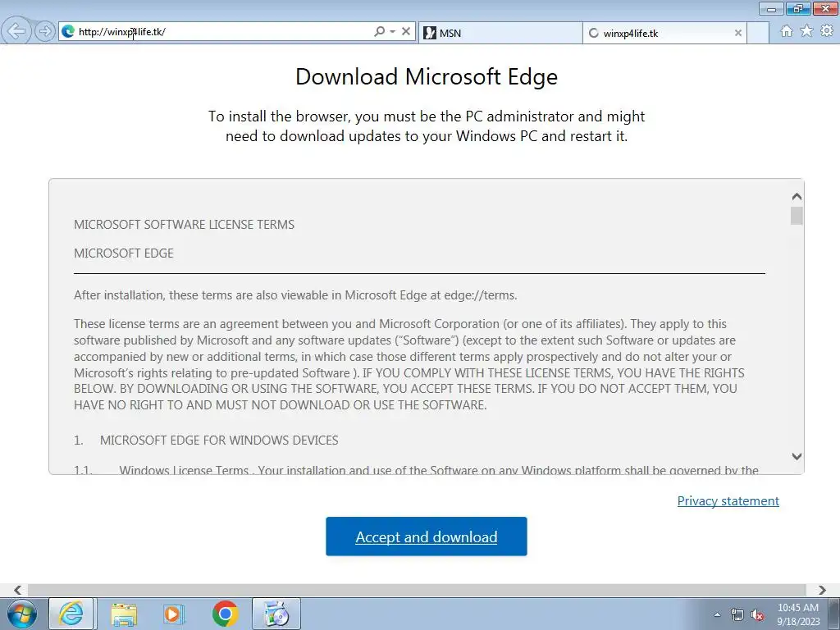840x630 pixels.
Task: Click the 'MICROSOFT EDGE FOR WINDOWS DEVICES' line
Action: pos(219,441)
